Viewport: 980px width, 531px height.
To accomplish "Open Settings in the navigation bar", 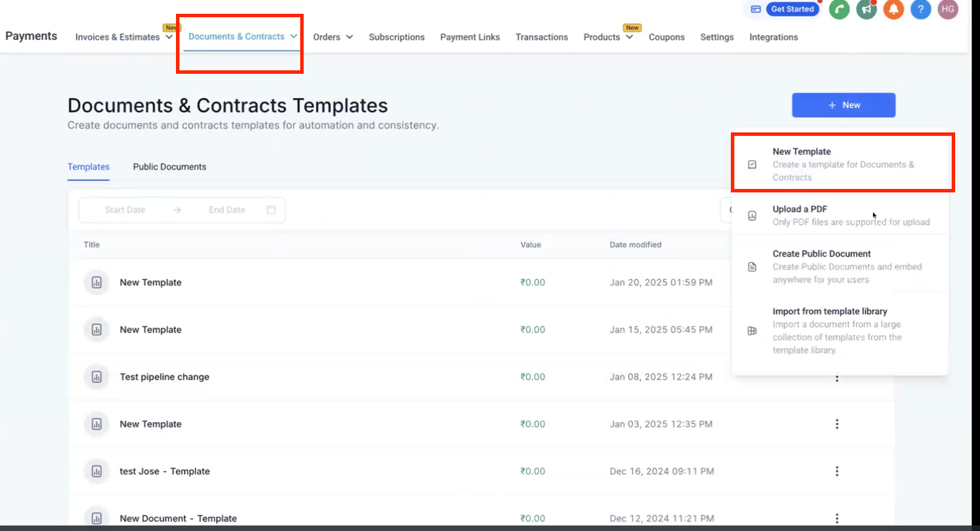I will coord(717,37).
